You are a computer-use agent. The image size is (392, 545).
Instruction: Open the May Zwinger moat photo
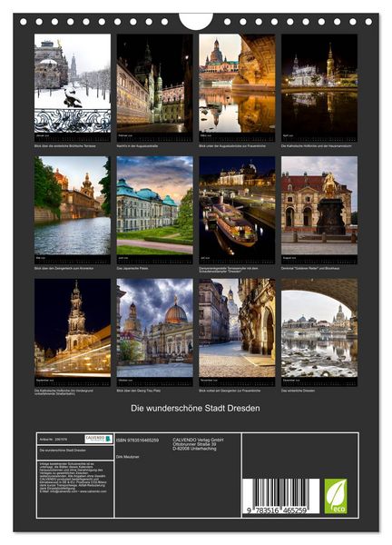[73, 205]
